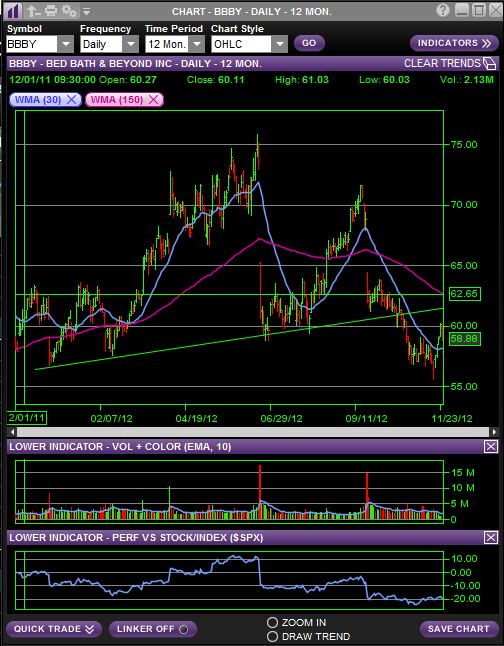Select the Draw Trend radio button
The image size is (504, 646).
[272, 636]
